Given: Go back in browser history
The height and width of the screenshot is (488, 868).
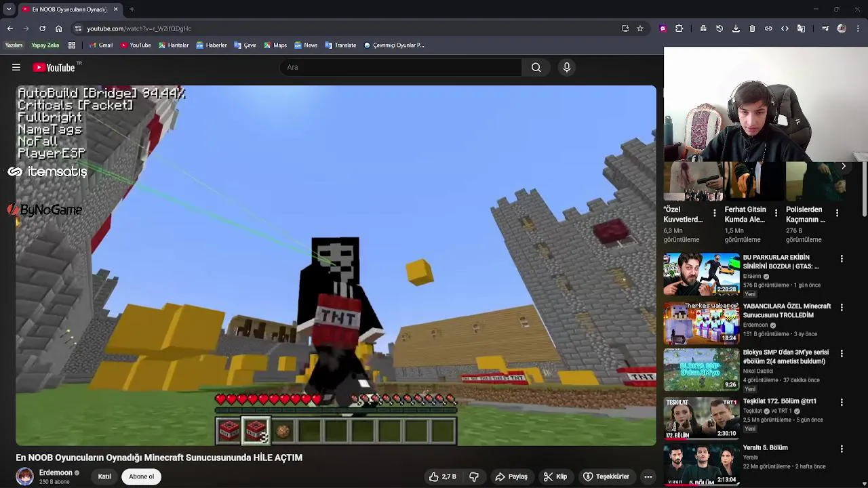Looking at the screenshot, I should [x=10, y=28].
